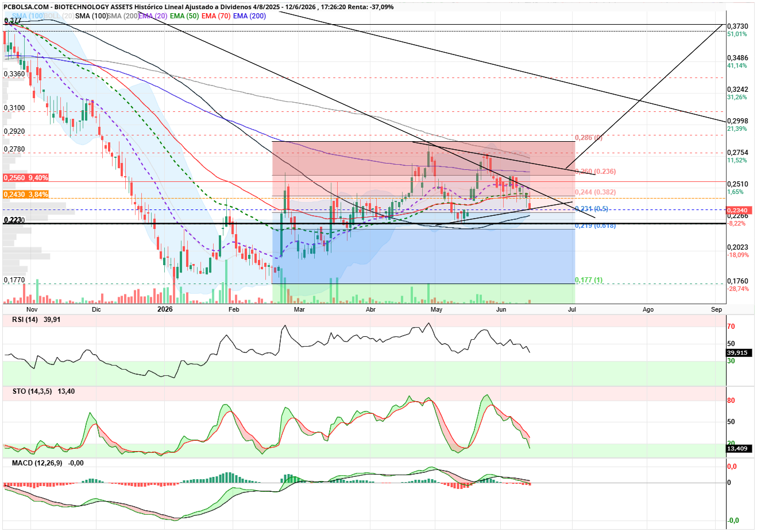Click the -28,74% percentage axis label
This screenshot has width=757, height=532.
pyautogui.click(x=738, y=289)
